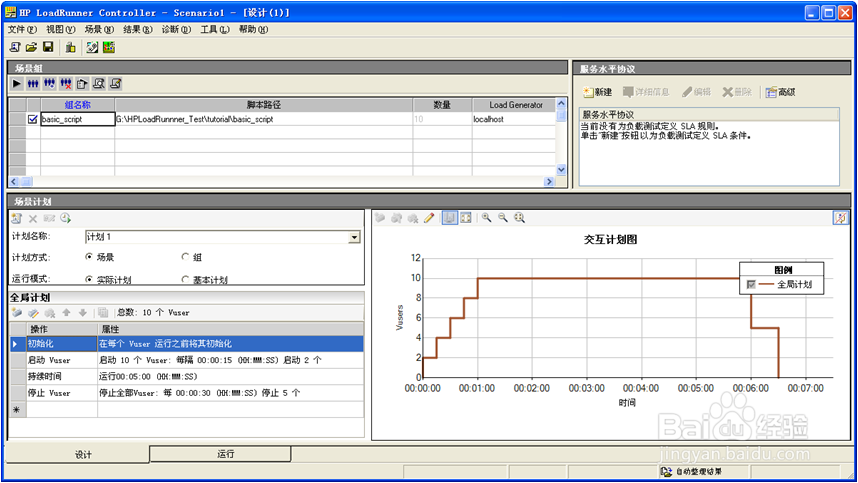Open the 计划名称 dropdown
The height and width of the screenshot is (483, 858).
click(x=355, y=237)
